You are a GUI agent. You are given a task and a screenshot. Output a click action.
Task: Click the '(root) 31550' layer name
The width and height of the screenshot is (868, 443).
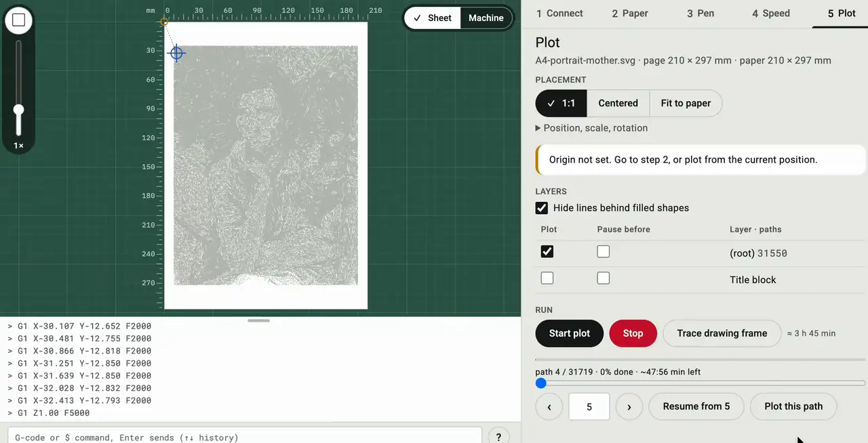758,253
